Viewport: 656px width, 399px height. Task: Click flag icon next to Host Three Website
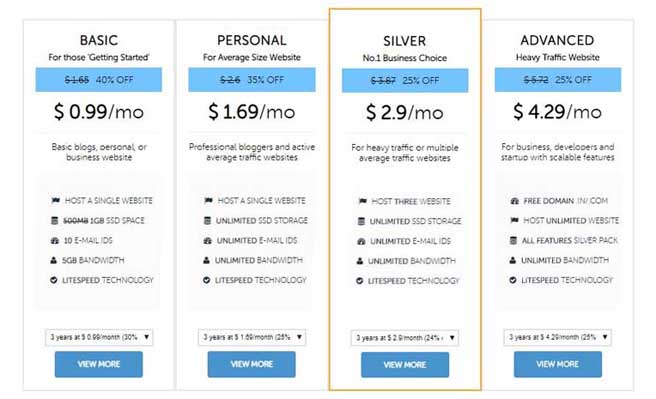tap(362, 201)
